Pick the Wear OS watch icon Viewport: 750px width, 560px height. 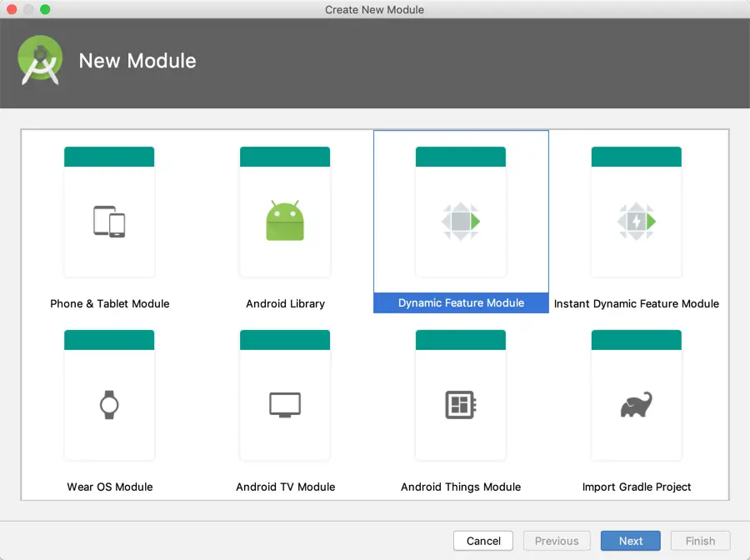109,405
